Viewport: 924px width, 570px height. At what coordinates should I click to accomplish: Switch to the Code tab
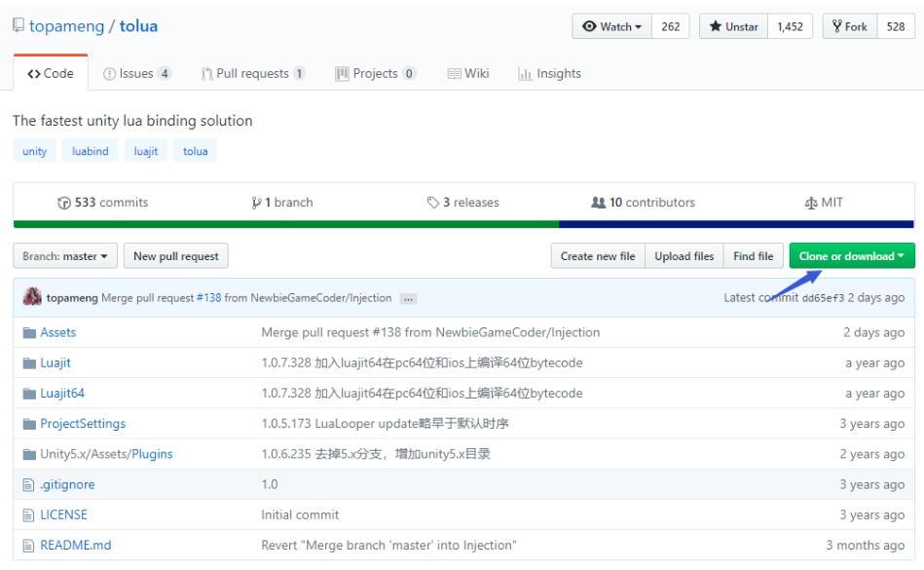click(51, 73)
